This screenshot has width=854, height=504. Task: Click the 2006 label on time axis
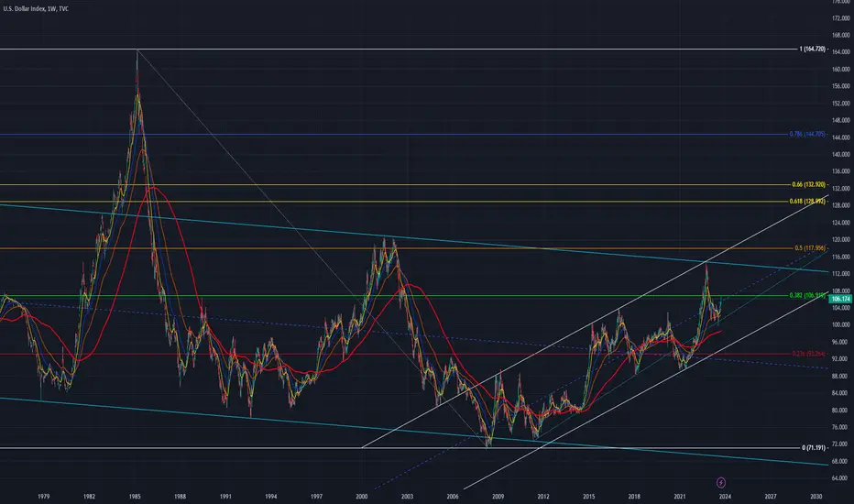(x=453, y=497)
